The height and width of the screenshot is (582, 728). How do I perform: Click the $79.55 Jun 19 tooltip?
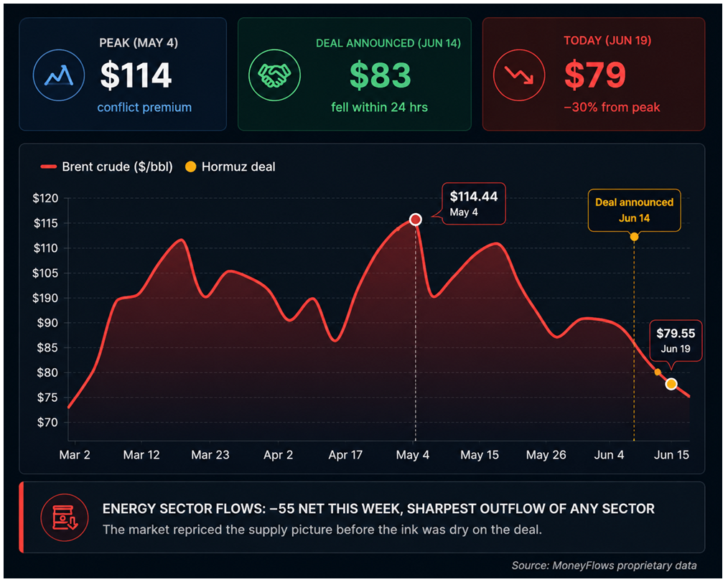pos(676,341)
